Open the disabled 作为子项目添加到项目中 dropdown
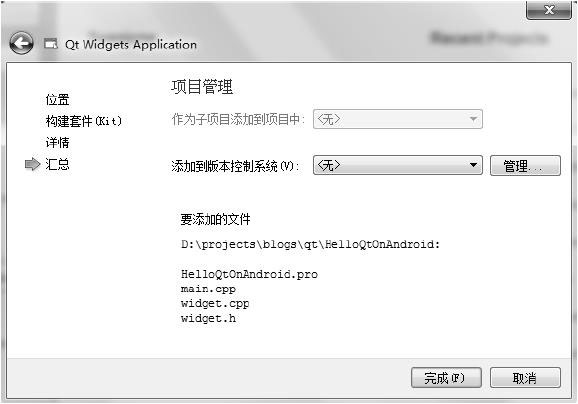Viewport: 578px width, 404px height. [x=397, y=119]
